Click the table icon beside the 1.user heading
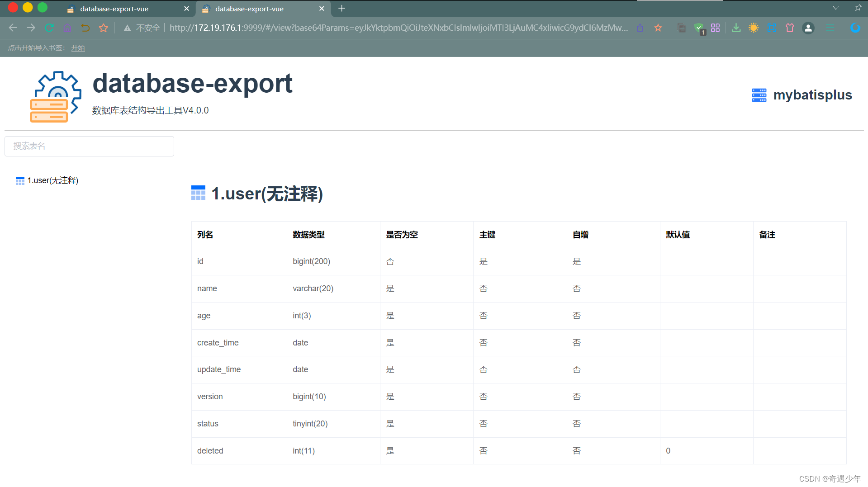The image size is (868, 487). click(x=198, y=193)
